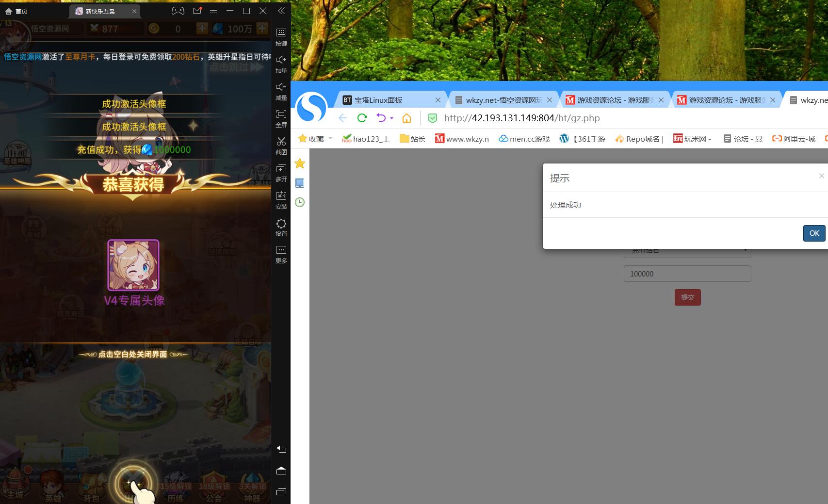Open the multi-instance icon in sidebar
This screenshot has height=504, width=828.
pos(281,169)
